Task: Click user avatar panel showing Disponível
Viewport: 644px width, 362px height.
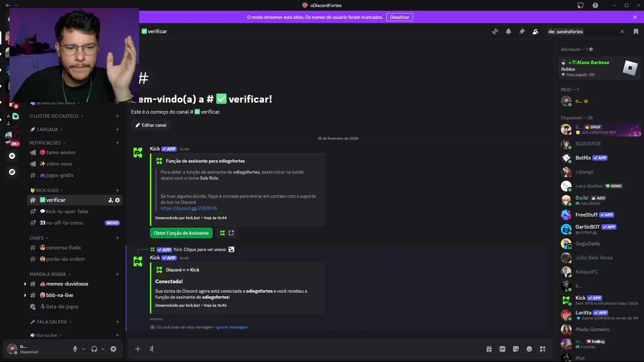Action: pos(36,349)
